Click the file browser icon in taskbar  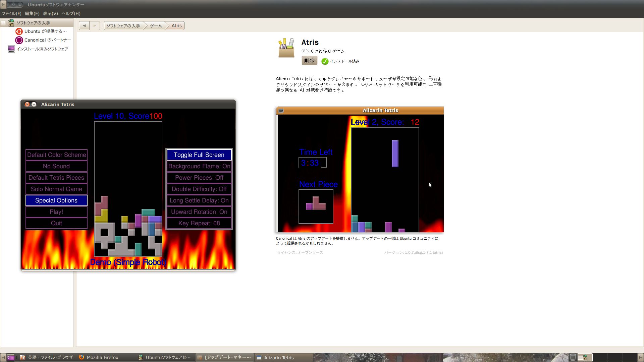pyautogui.click(x=22, y=357)
